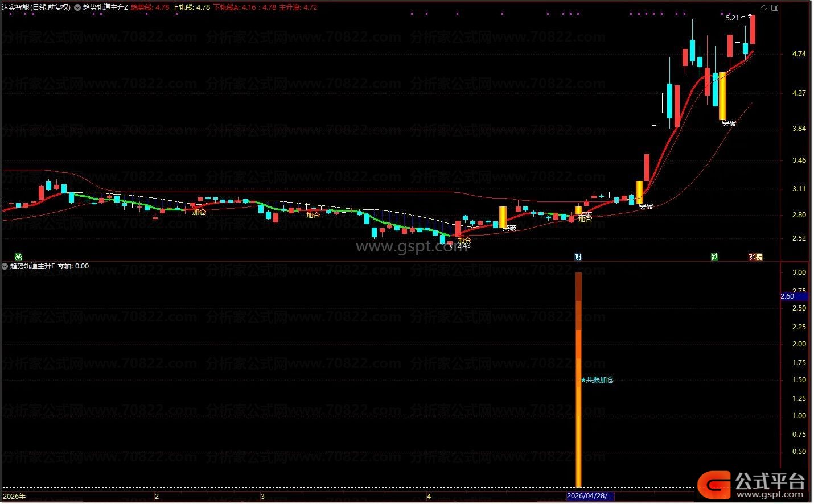Click the 趋势轨道主升Z indicator name
814x504 pixels.
105,7
